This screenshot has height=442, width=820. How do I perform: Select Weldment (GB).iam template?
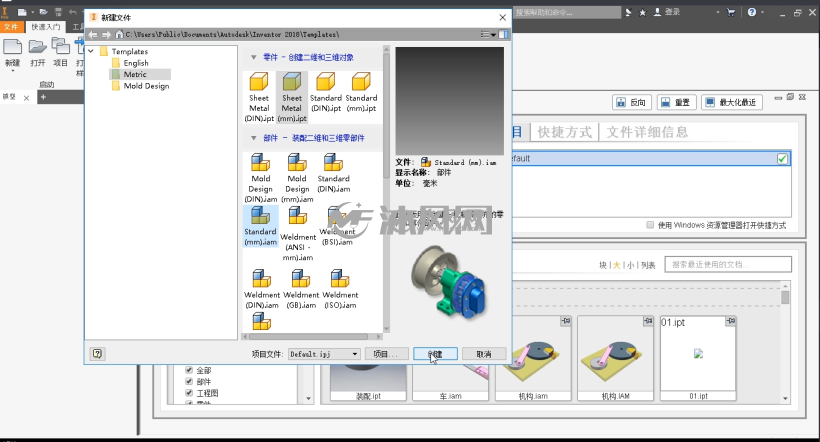click(x=301, y=289)
